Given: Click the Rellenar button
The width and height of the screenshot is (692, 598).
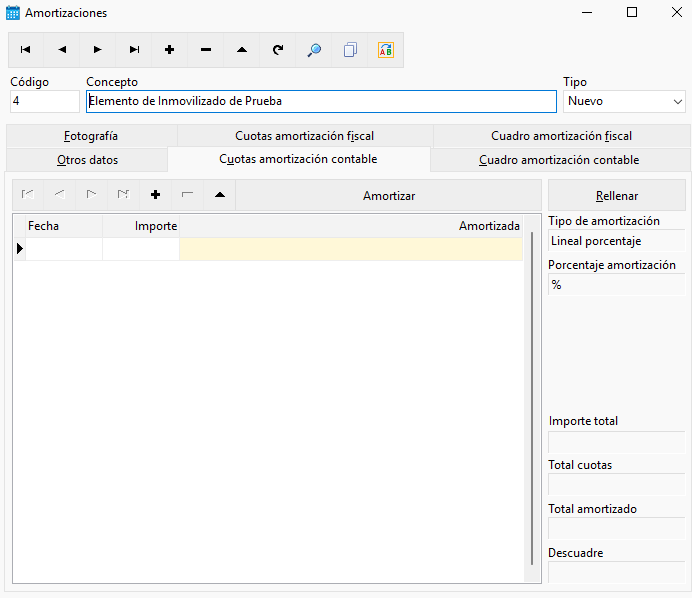Looking at the screenshot, I should pos(617,196).
